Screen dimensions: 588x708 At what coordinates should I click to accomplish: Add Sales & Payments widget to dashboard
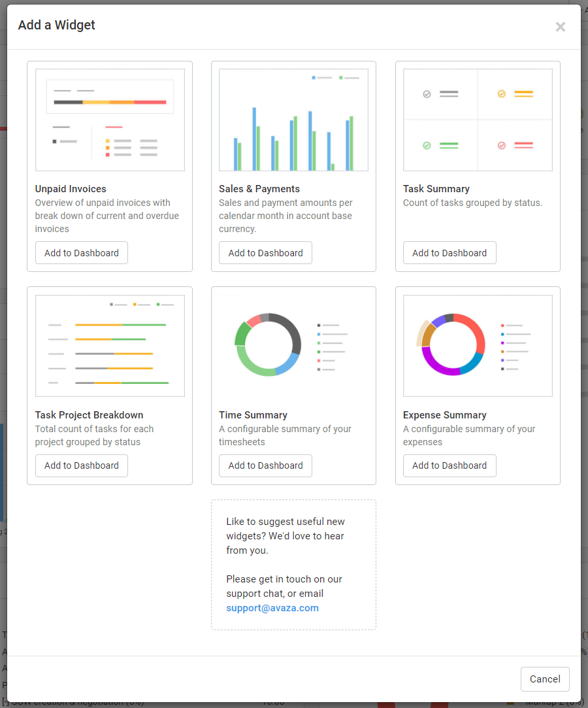pos(265,253)
